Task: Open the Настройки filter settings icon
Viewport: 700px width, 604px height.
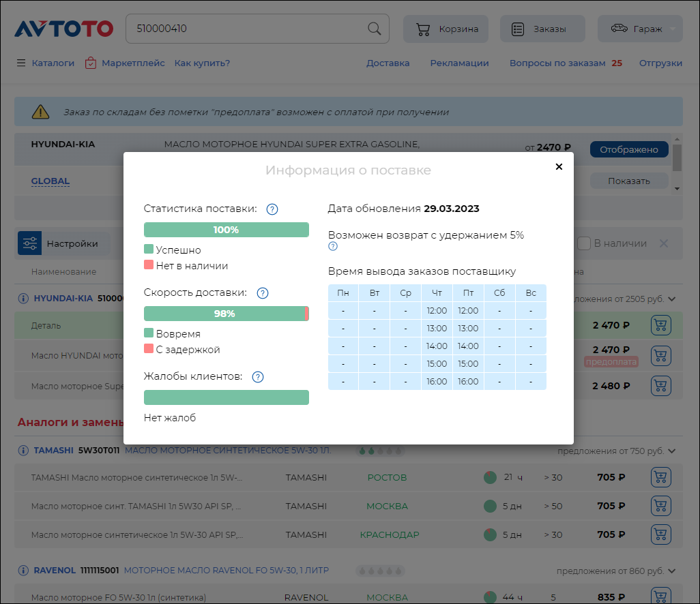Action: (30, 243)
